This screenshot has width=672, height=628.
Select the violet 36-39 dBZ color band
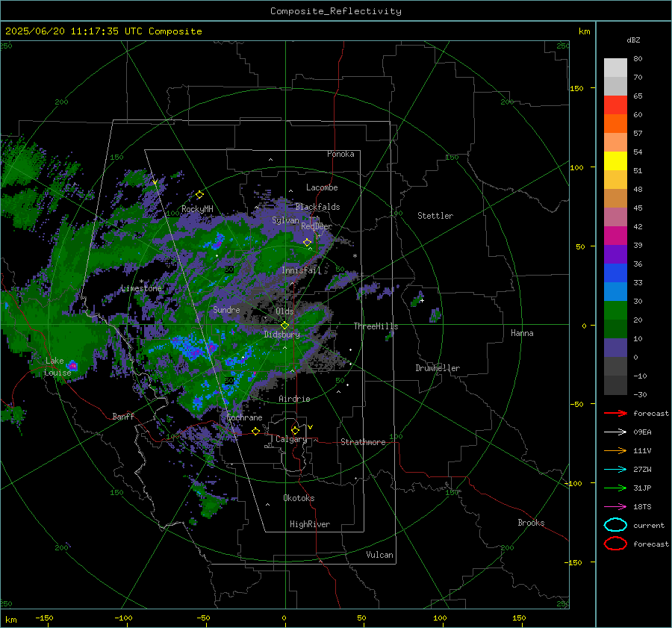[x=615, y=255]
